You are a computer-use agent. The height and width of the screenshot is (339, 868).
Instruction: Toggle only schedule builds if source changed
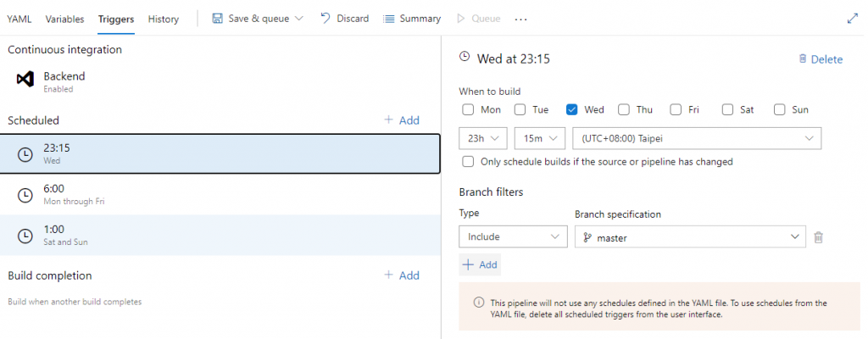pos(468,162)
